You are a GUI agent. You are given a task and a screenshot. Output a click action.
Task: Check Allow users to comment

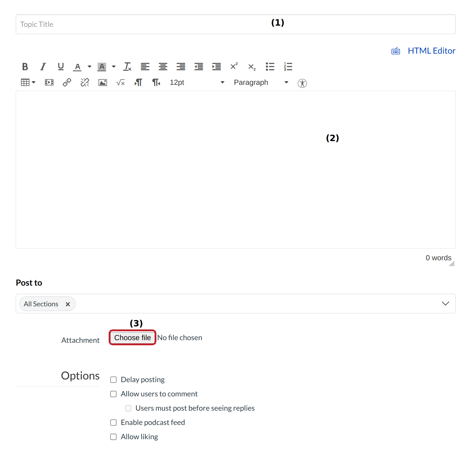(x=113, y=394)
